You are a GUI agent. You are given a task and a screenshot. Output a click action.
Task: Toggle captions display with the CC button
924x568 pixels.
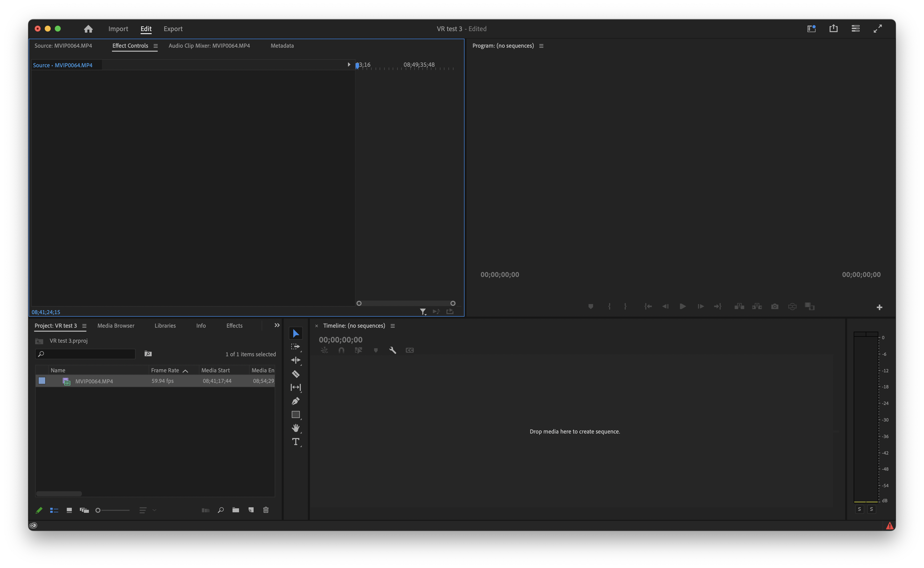409,350
